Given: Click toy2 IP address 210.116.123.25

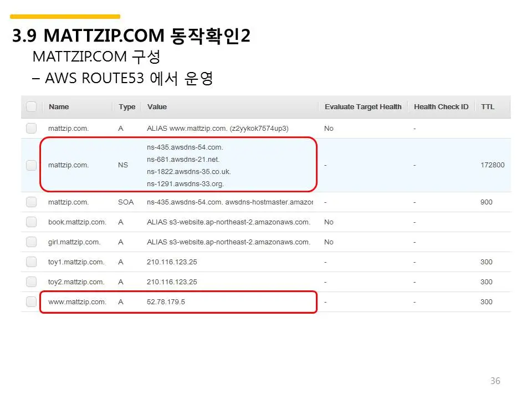Looking at the screenshot, I should coord(172,282).
